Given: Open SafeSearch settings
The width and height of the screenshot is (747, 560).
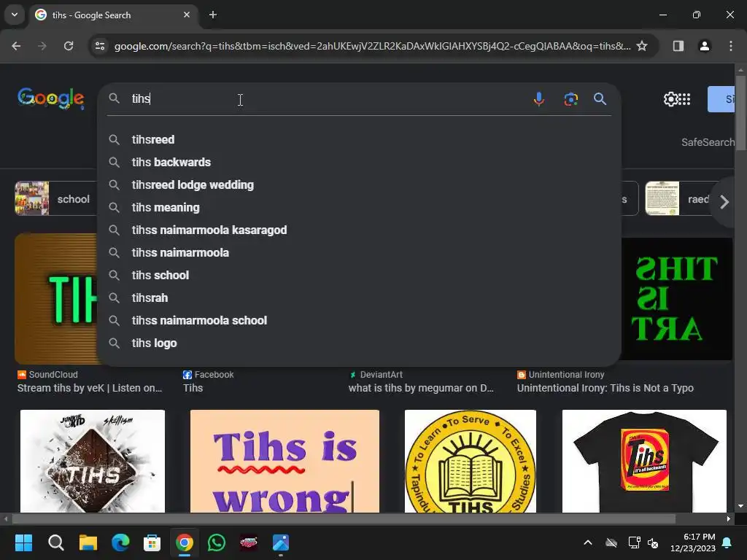Looking at the screenshot, I should coord(708,142).
